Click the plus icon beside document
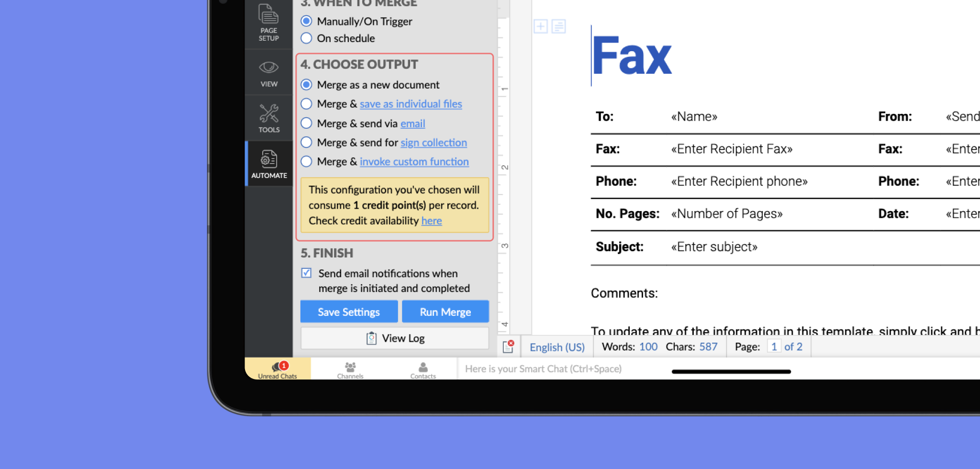This screenshot has height=469, width=980. tap(540, 26)
